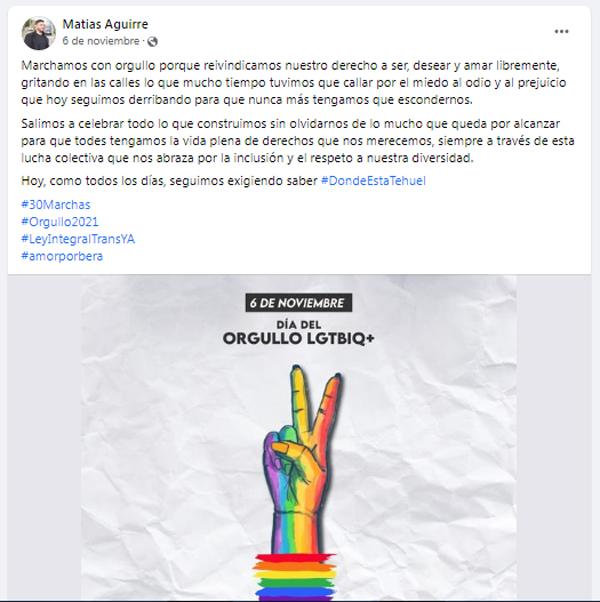Open the #30Marchas hashtag
This screenshot has height=602, width=600.
click(56, 205)
